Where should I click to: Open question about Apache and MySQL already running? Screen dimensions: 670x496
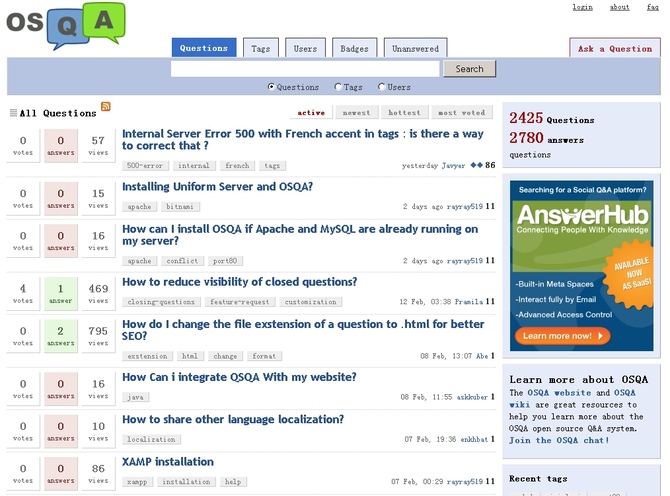[300, 235]
